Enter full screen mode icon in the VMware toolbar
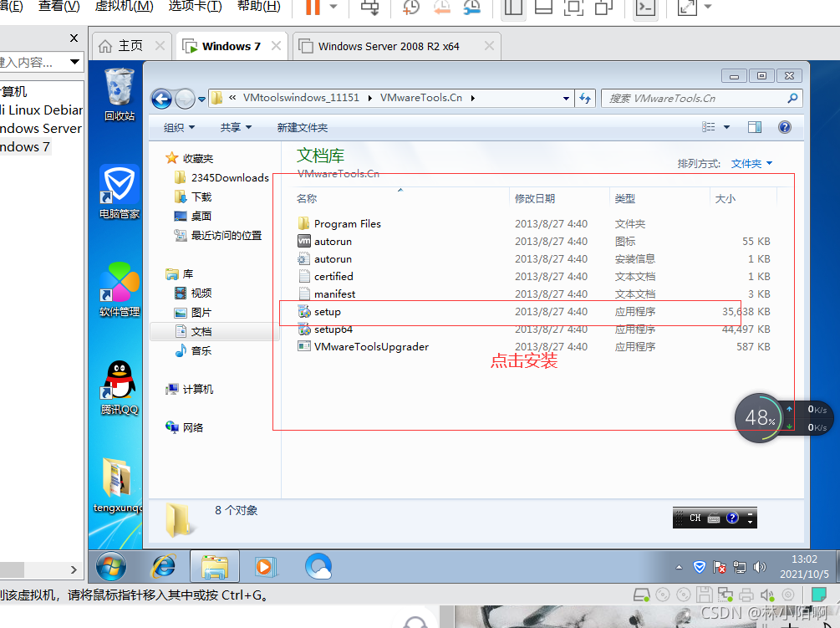This screenshot has height=628, width=840. 573,7
